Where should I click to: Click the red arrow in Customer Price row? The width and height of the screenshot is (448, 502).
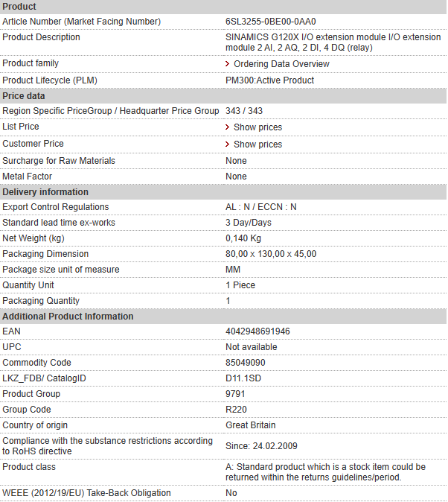[x=227, y=144]
